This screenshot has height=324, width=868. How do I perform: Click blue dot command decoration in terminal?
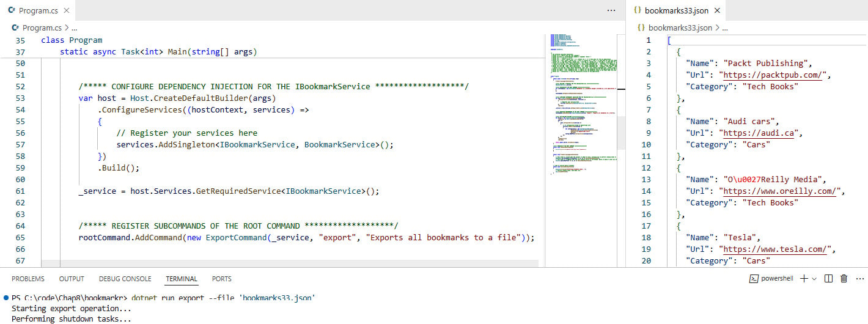(x=6, y=298)
